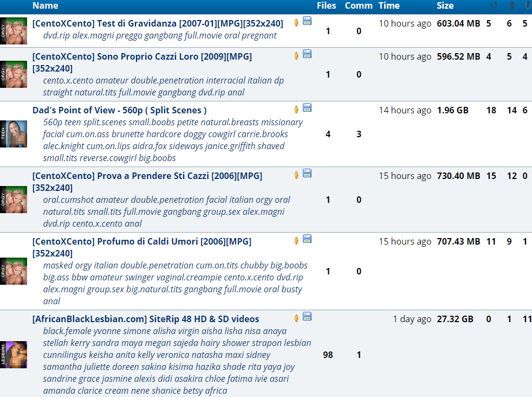The width and height of the screenshot is (532, 397).
Task: Click the floppy save icon for the 1.96 GB torrent
Action: click(307, 107)
